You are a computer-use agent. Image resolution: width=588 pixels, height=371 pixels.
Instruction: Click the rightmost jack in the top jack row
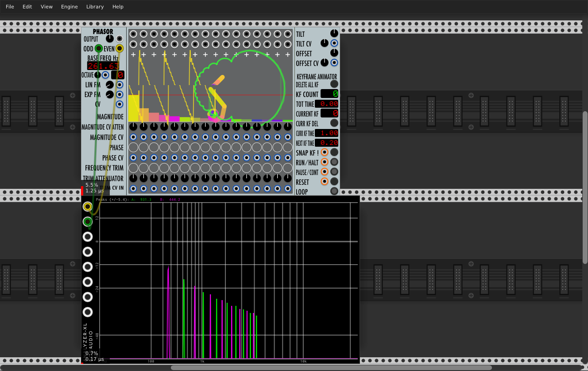point(288,34)
